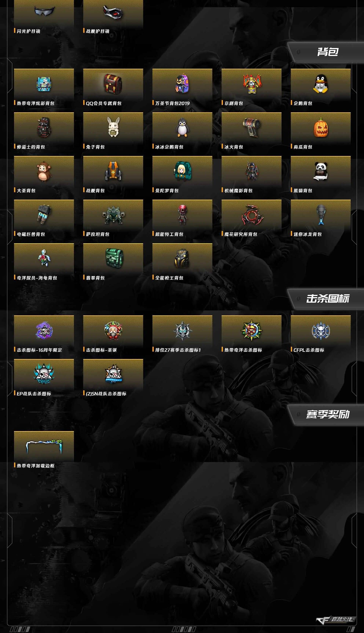Click the 魔花研究所背包 red ring item

pyautogui.click(x=252, y=215)
